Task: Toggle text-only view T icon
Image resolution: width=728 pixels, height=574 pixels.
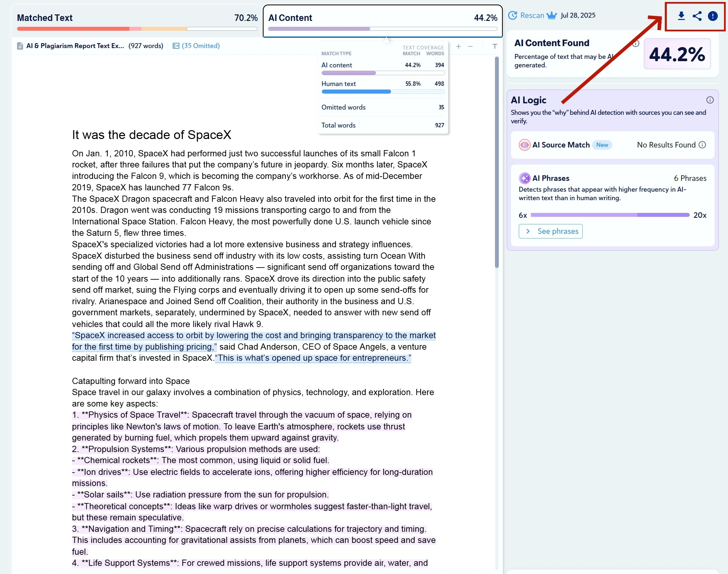Action: [495, 46]
